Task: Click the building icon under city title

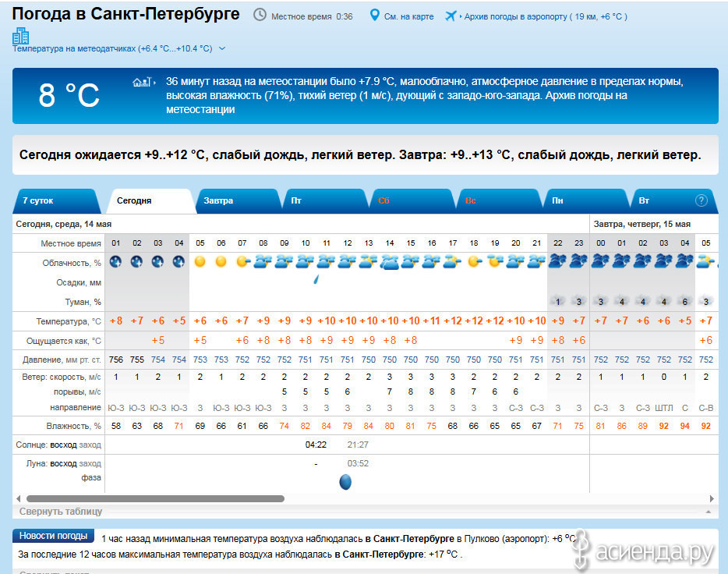Action: point(20,36)
